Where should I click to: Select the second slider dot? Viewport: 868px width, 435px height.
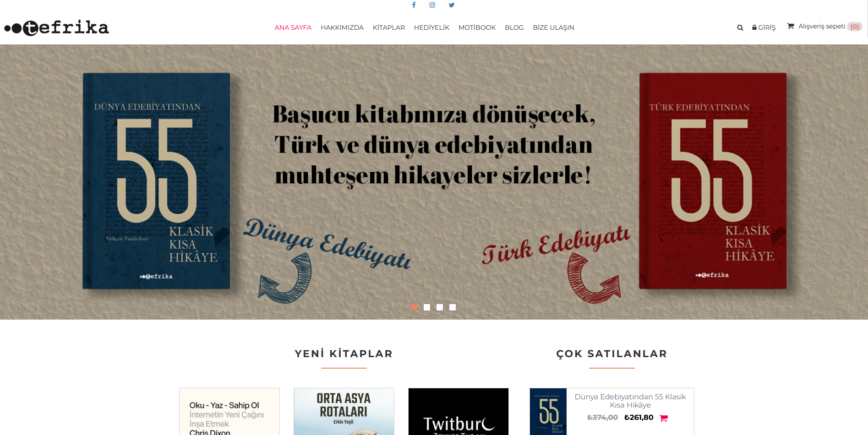point(427,307)
